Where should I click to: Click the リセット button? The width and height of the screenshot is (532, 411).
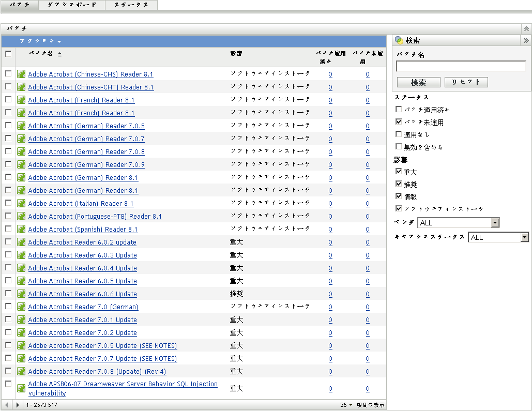coord(466,82)
